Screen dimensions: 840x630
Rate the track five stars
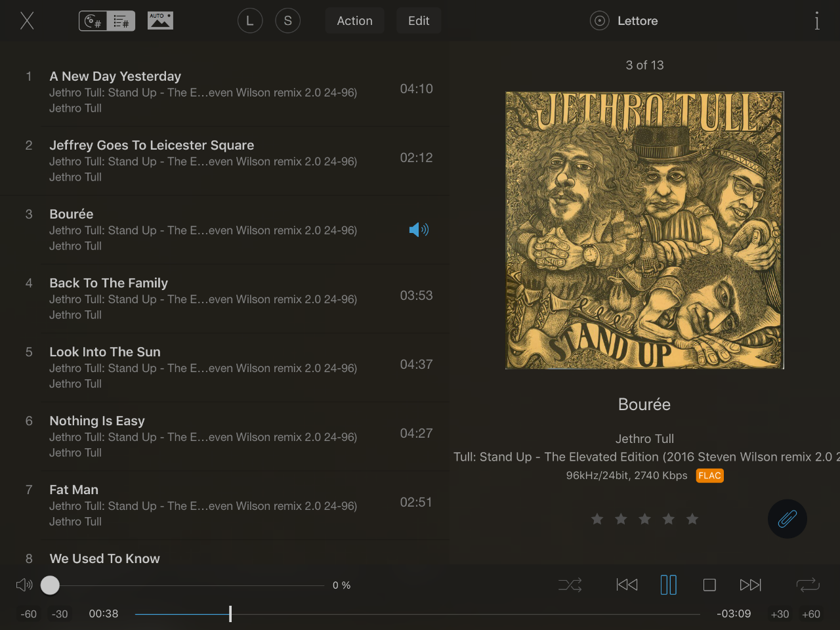click(x=692, y=519)
